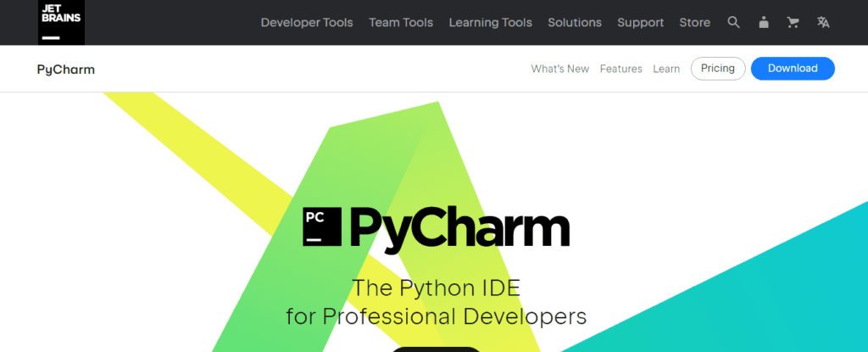This screenshot has width=868, height=352.
Task: Open the shopping cart icon
Action: pyautogui.click(x=793, y=22)
